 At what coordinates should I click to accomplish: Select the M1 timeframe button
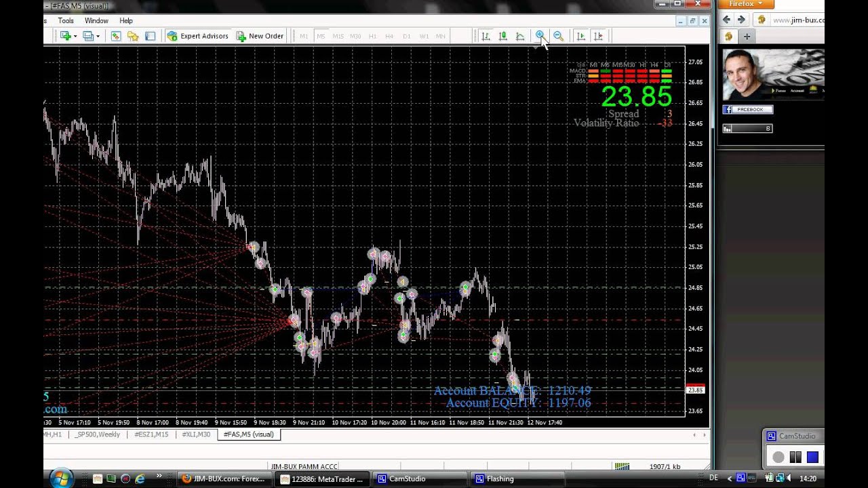pos(304,36)
